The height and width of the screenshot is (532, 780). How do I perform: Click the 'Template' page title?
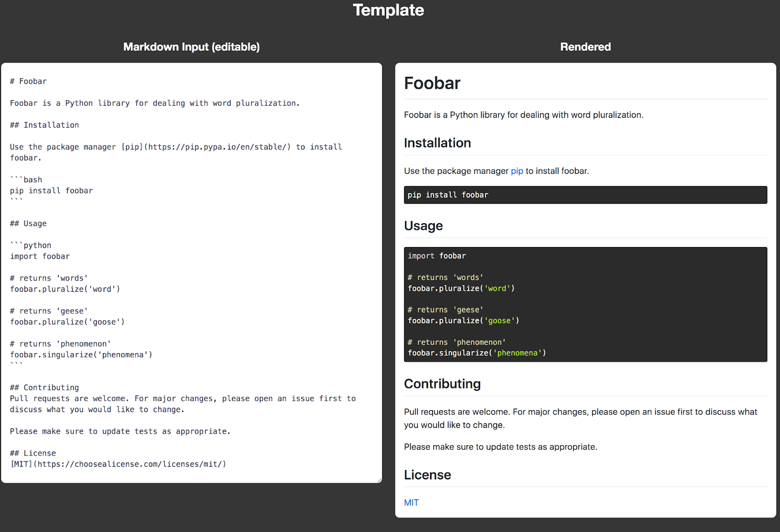coord(389,10)
